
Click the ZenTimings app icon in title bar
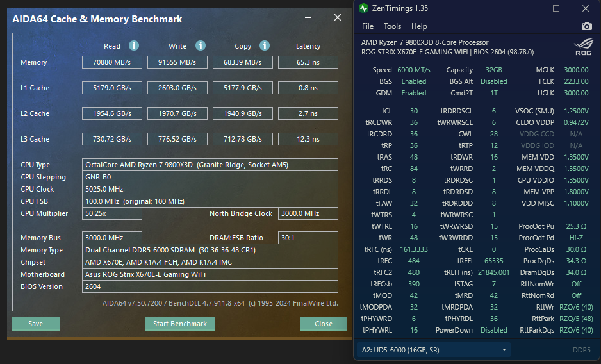click(363, 8)
